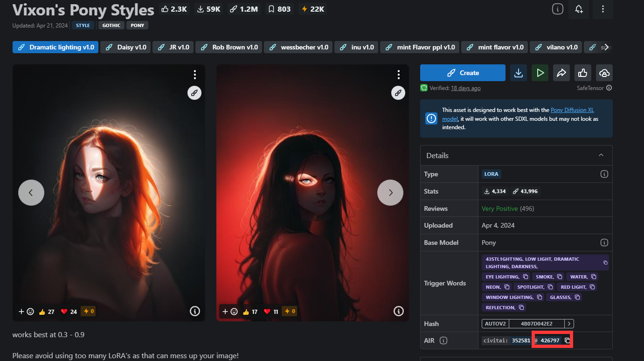Switch to the Rob Brown v1.0 tab

pyautogui.click(x=229, y=47)
